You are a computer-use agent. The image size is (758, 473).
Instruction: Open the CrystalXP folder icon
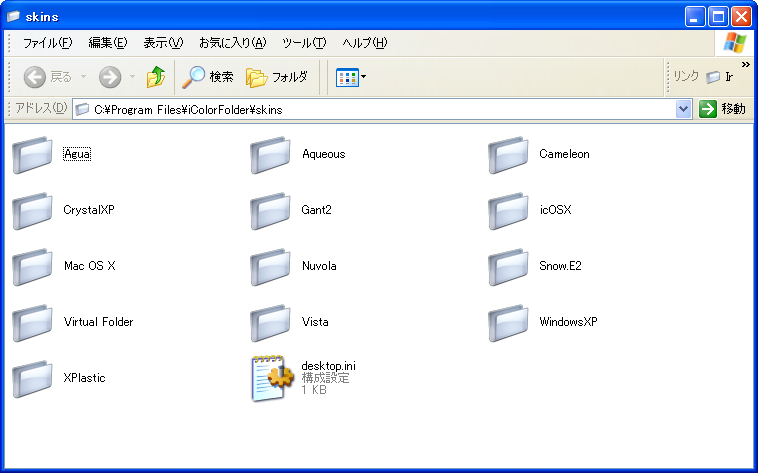[x=32, y=211]
